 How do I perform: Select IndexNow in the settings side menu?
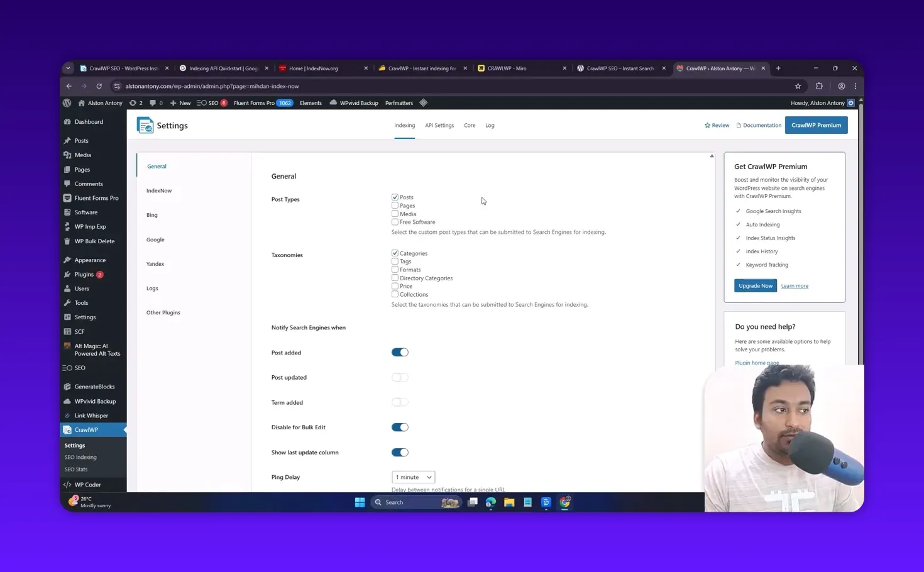click(x=159, y=191)
